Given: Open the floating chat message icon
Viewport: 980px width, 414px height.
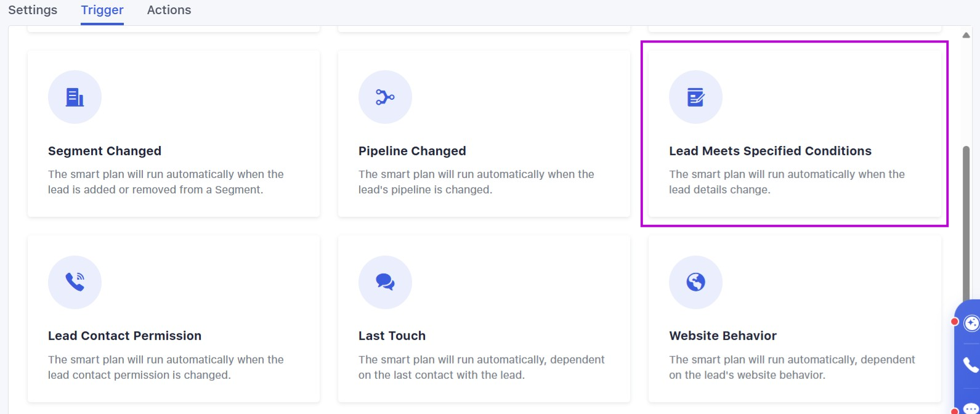Looking at the screenshot, I should 971,408.
